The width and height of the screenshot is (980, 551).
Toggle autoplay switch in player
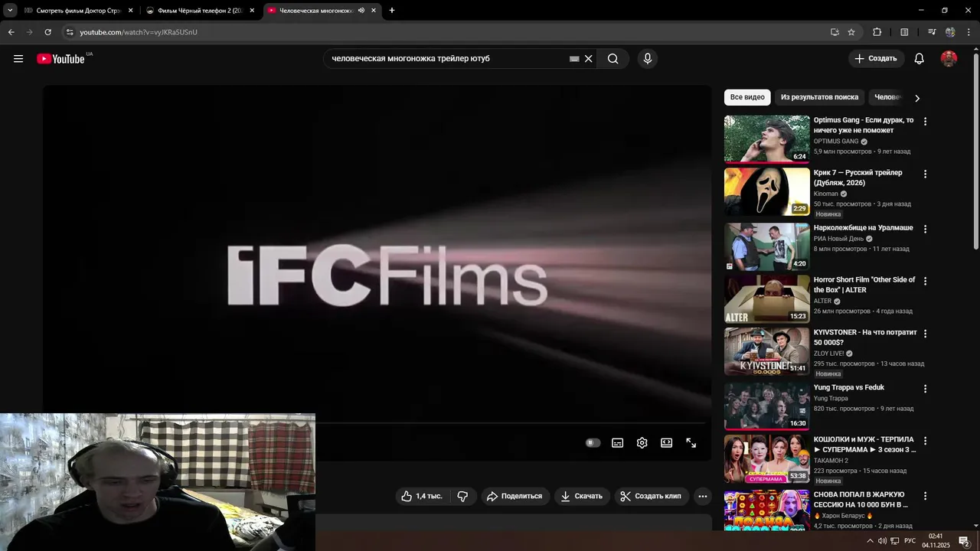pos(593,443)
